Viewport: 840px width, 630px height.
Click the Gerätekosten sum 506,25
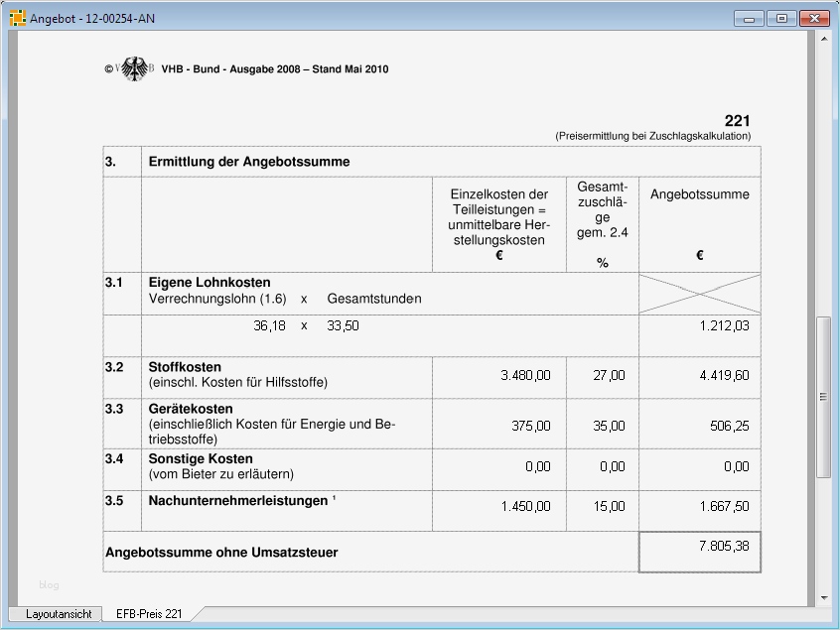point(730,426)
